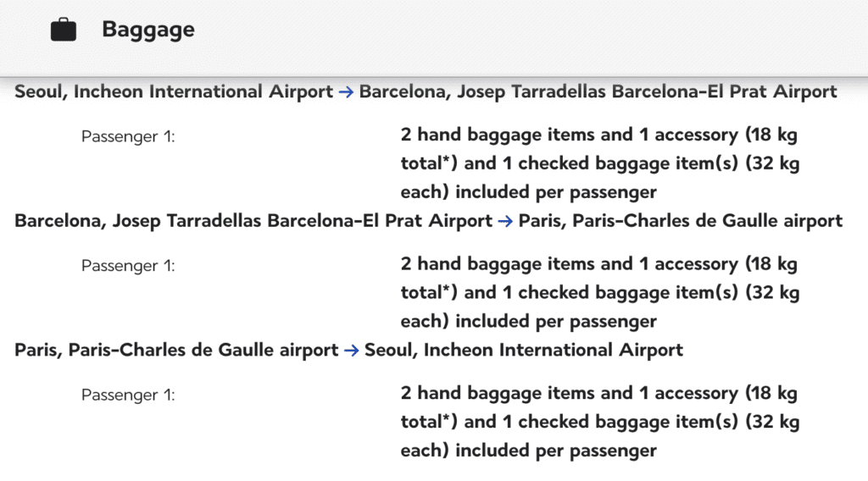Click Seoul Incheon destination in third route

point(524,351)
